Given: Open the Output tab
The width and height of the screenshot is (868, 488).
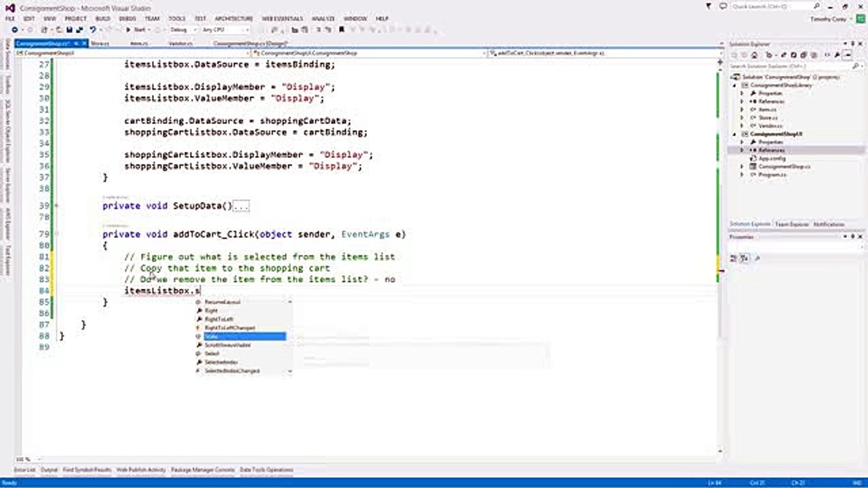Looking at the screenshot, I should [x=50, y=469].
